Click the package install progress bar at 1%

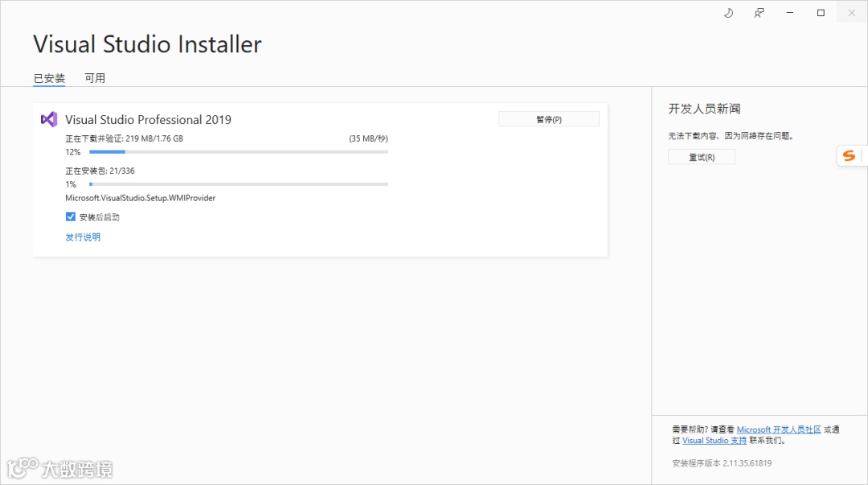[x=239, y=184]
